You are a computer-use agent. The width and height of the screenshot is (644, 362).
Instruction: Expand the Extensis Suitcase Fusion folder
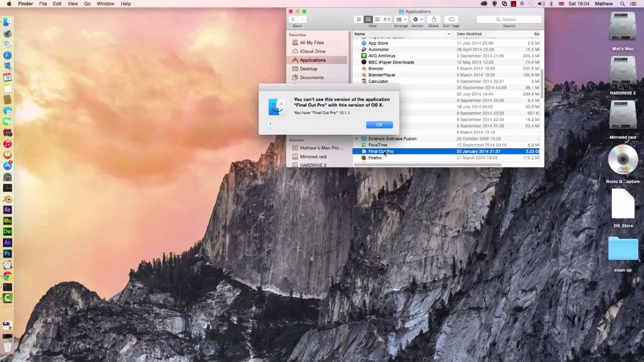click(357, 139)
